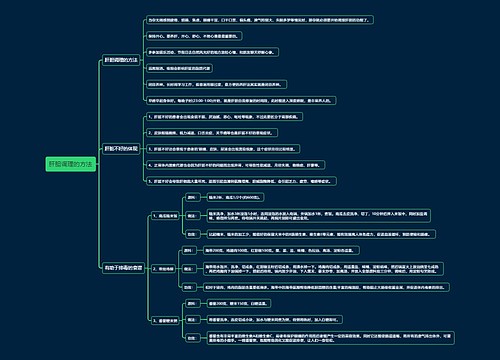500x360 pixels.
Task: Select the 做法 label under recipe 1
Action: (x=191, y=216)
